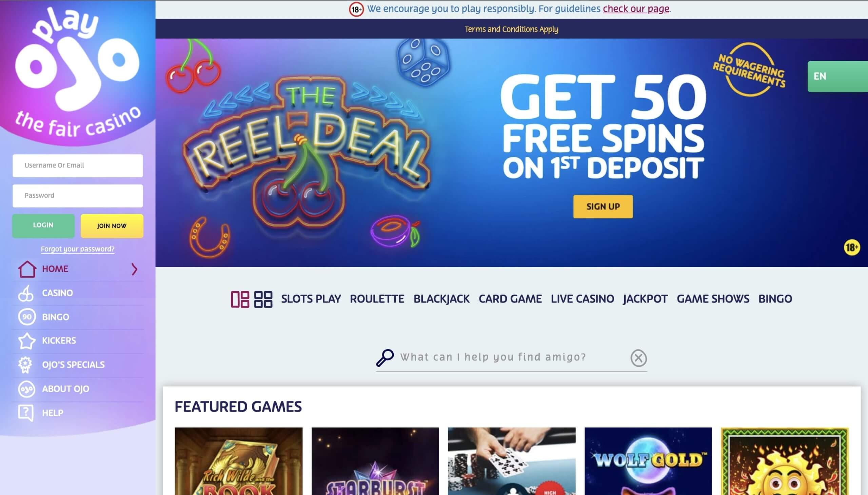Click the Home house icon in sidebar
This screenshot has width=868, height=495.
27,269
